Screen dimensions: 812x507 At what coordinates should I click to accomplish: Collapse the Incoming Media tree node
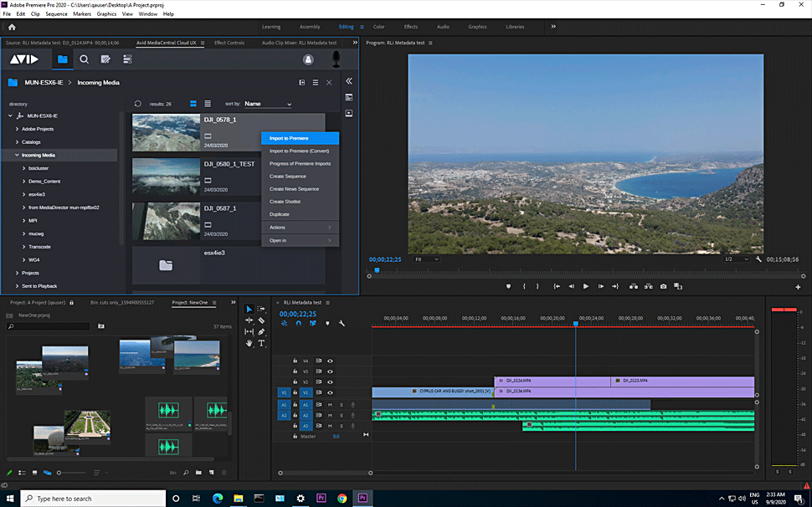[x=17, y=156]
